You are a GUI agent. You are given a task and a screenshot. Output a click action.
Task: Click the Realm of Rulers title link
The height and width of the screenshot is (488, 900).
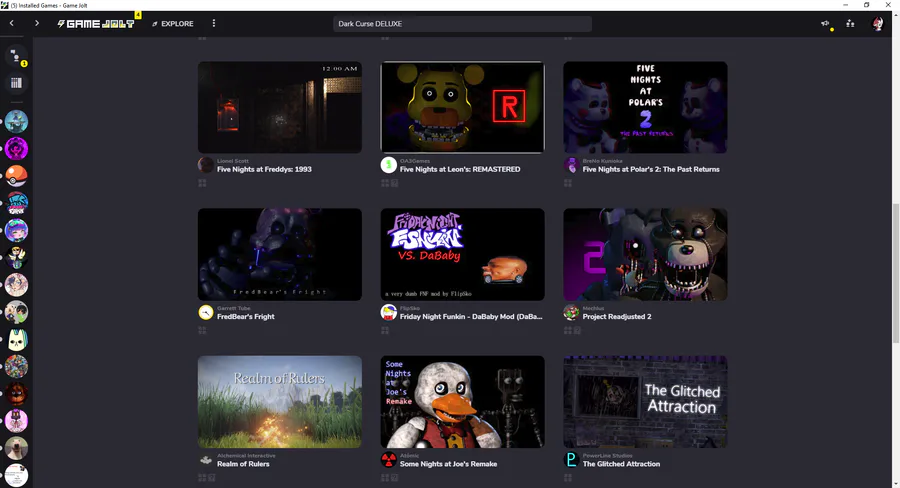[x=243, y=464]
